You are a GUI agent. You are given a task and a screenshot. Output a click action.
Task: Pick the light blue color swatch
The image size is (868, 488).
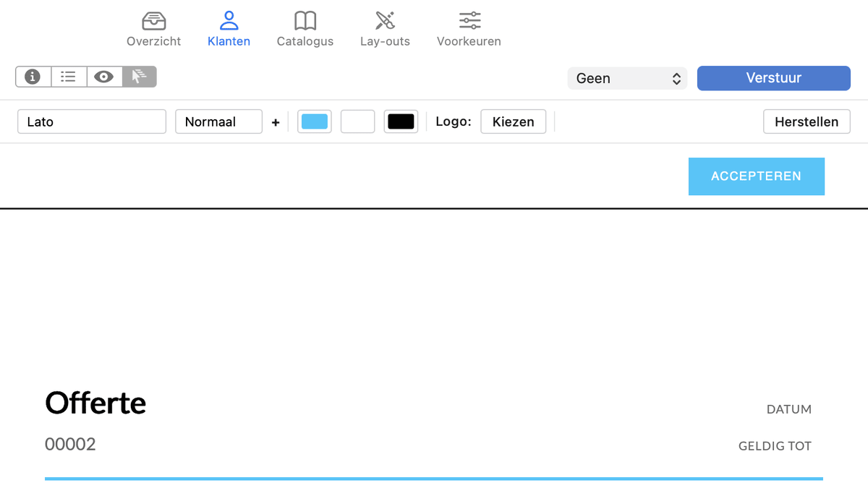(315, 121)
